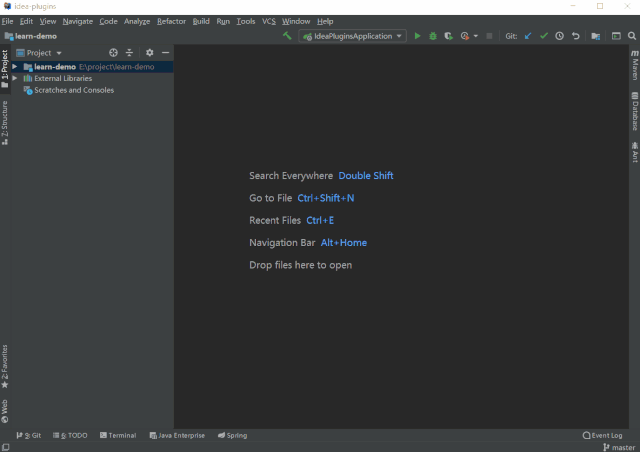640x452 pixels.
Task: Build project using the hammer icon
Action: [x=288, y=36]
